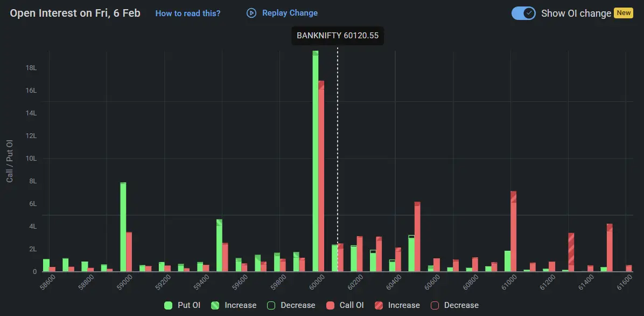Click the Call / Put OI axis title
Screen dimensions: 644x316
coord(10,161)
